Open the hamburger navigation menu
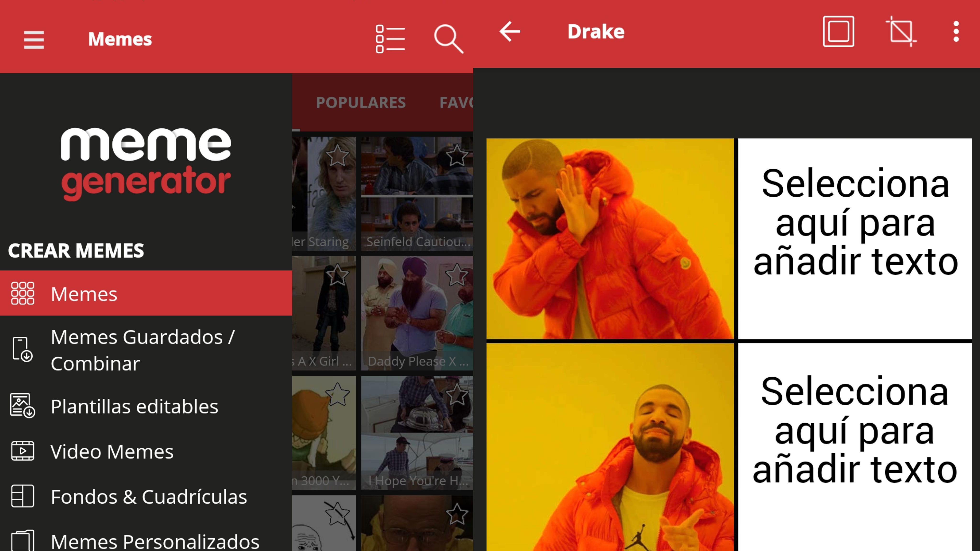 point(34,39)
